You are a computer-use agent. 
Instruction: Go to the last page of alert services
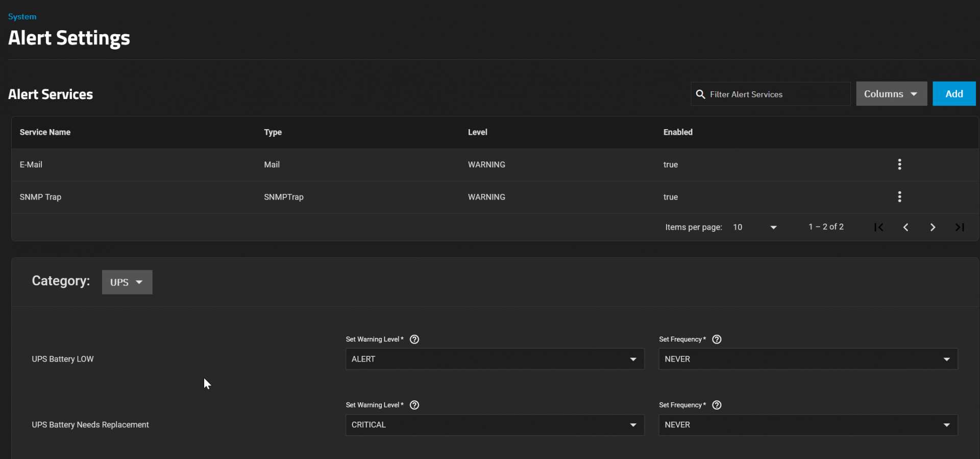click(x=960, y=227)
